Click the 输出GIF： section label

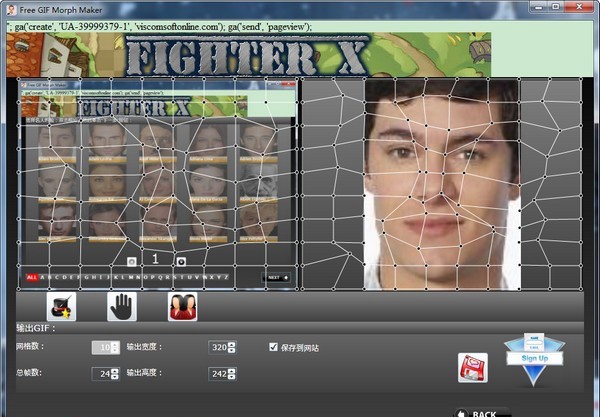click(36, 328)
